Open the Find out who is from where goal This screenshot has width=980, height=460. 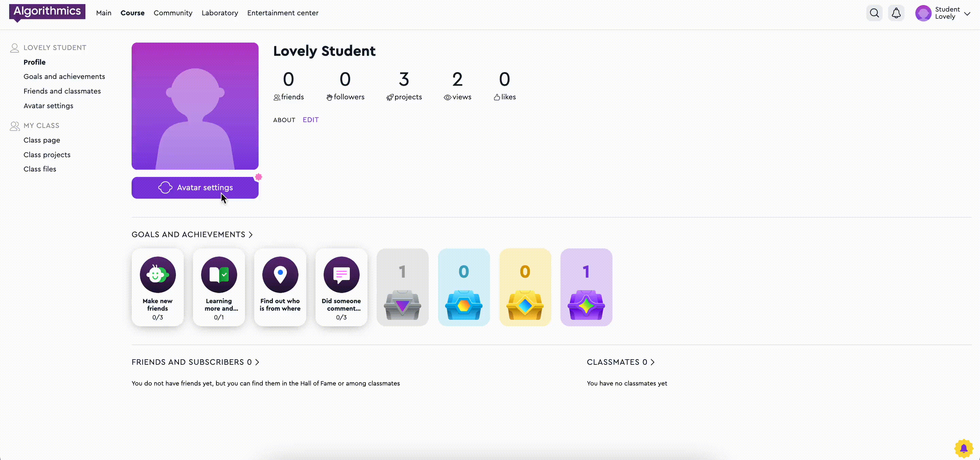(280, 287)
